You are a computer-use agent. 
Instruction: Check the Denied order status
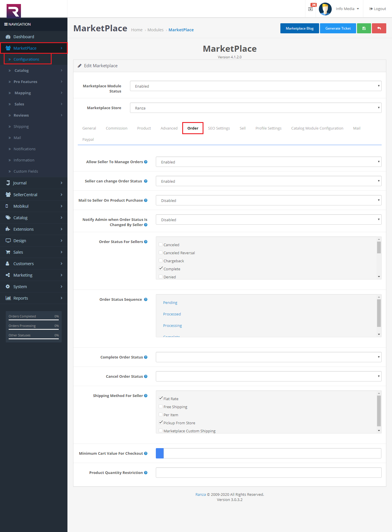pyautogui.click(x=161, y=277)
